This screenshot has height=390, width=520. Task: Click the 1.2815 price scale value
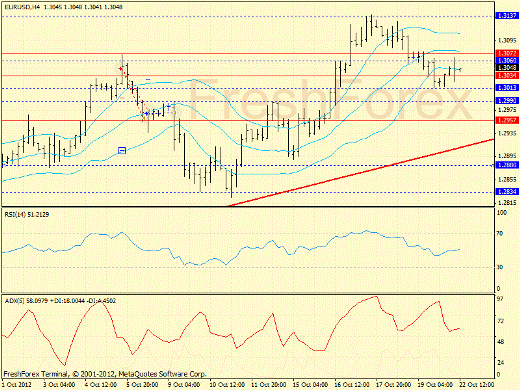(507, 202)
